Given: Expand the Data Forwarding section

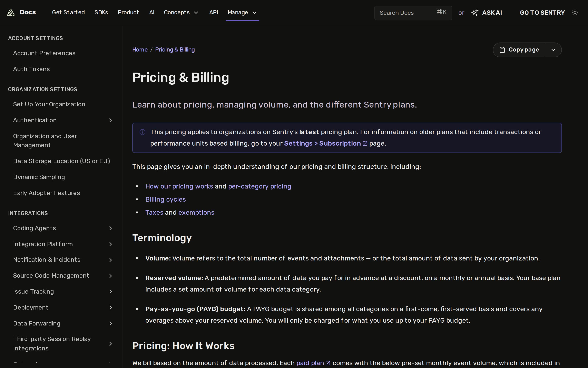Looking at the screenshot, I should pyautogui.click(x=110, y=323).
